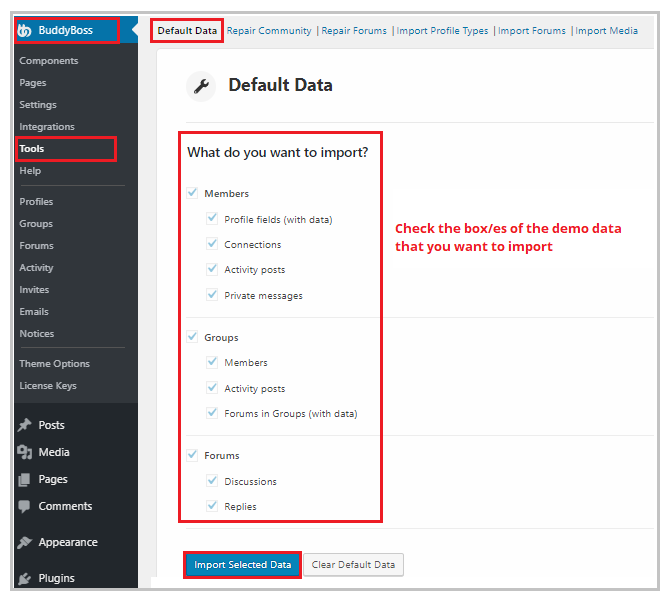Click the Posts pushpin icon
The width and height of the screenshot is (672, 604).
pyautogui.click(x=25, y=425)
